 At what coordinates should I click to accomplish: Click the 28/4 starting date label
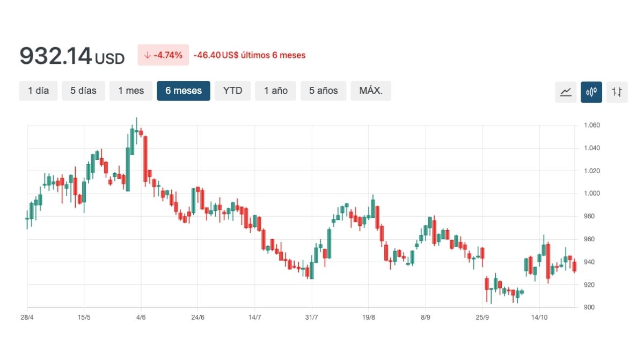(x=27, y=317)
